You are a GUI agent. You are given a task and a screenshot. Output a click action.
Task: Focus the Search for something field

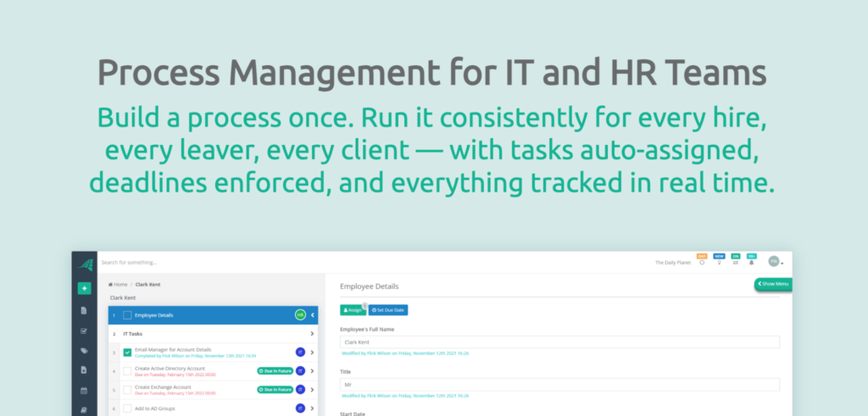(129, 262)
